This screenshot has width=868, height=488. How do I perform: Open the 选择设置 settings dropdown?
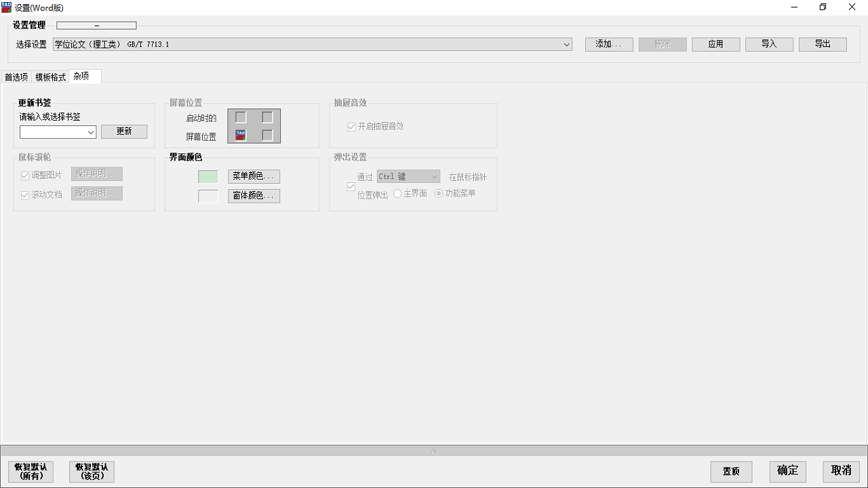pos(566,44)
